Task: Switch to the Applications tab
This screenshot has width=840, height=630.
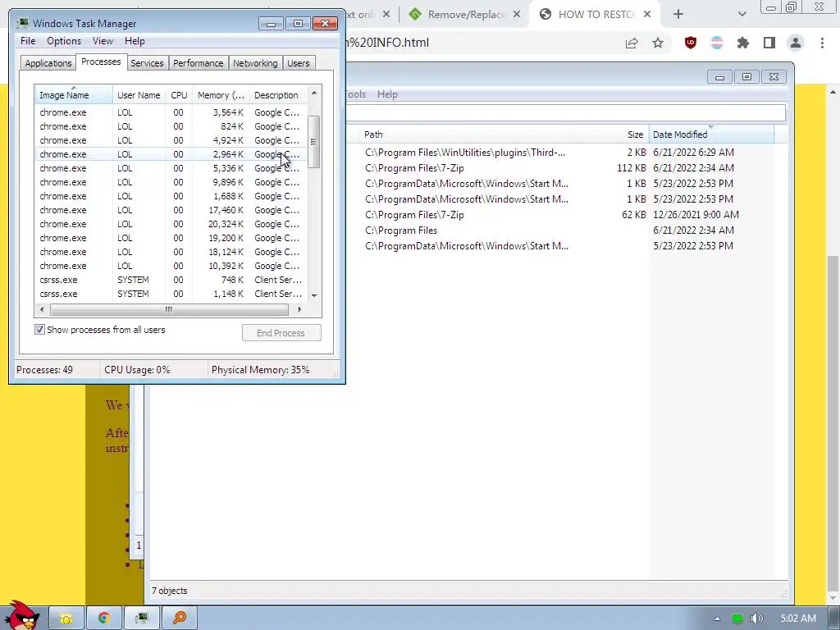Action: coord(48,63)
